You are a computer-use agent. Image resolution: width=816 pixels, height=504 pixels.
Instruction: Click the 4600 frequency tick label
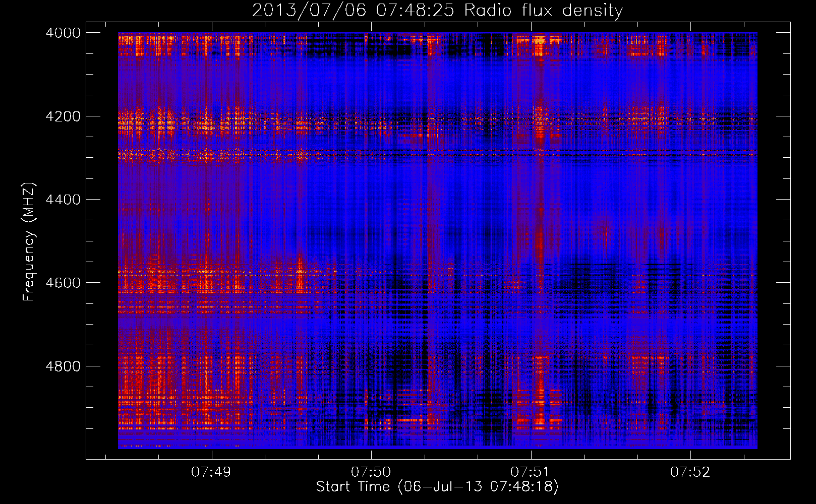coord(63,283)
